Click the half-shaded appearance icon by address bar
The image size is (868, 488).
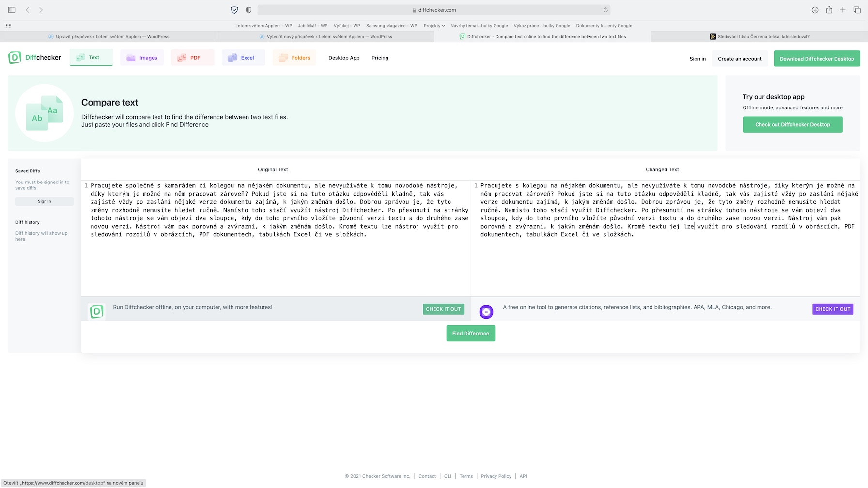pyautogui.click(x=248, y=10)
